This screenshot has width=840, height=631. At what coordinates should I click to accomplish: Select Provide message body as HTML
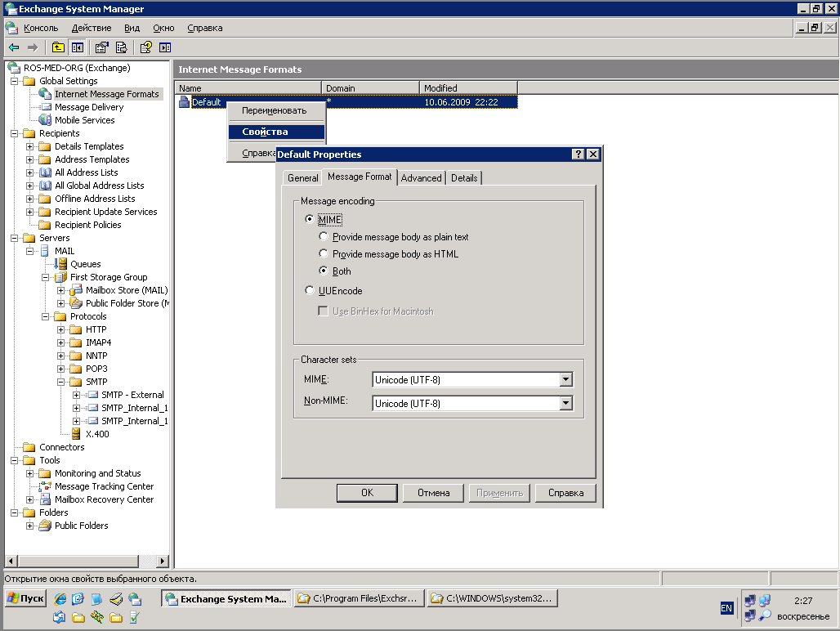323,253
